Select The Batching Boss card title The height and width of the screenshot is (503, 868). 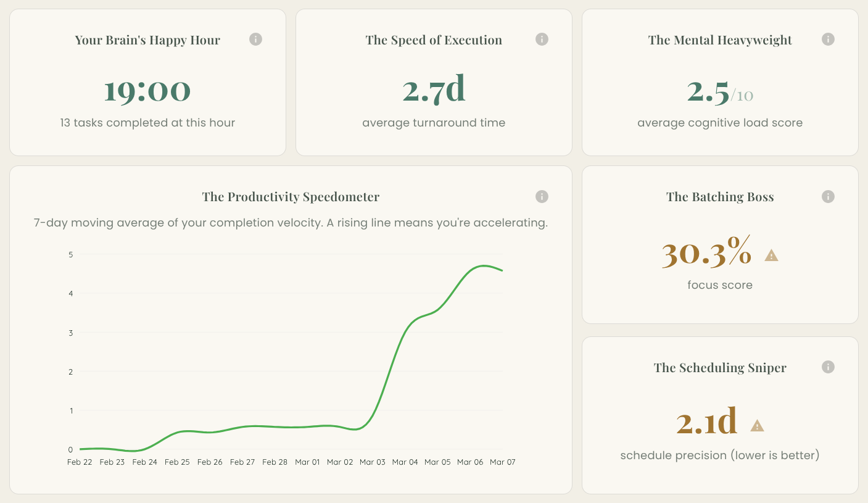pos(720,197)
